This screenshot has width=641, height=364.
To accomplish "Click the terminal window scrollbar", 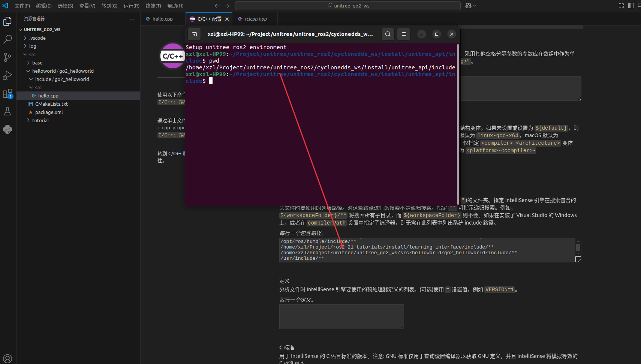I will [x=458, y=124].
